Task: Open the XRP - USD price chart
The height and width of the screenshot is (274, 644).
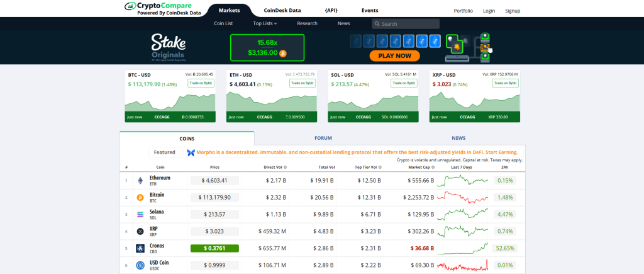Action: click(474, 101)
